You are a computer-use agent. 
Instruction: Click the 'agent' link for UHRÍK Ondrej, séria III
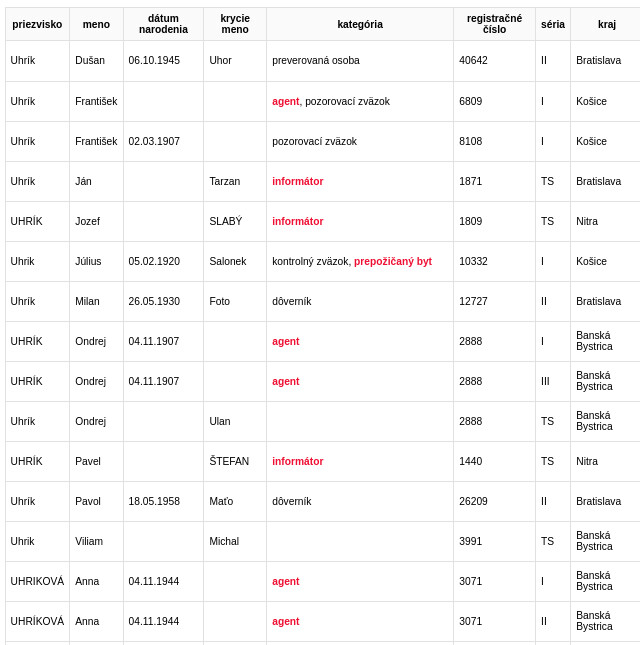(x=285, y=381)
